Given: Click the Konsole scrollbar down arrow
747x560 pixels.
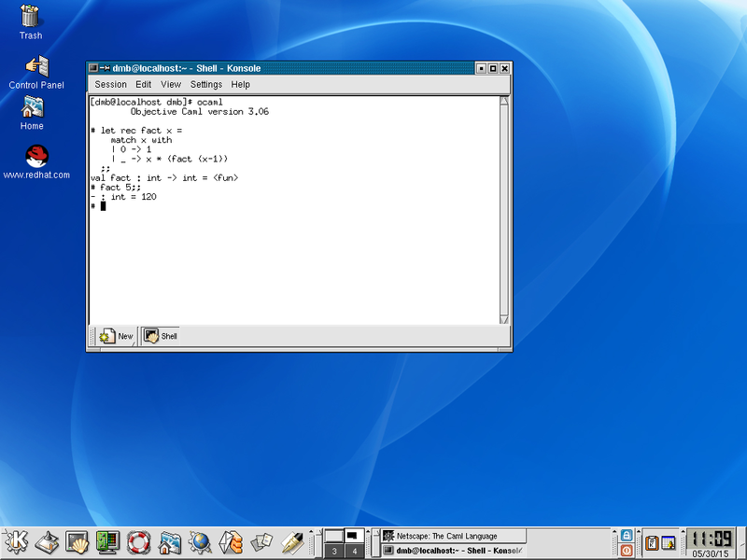Looking at the screenshot, I should pos(504,319).
